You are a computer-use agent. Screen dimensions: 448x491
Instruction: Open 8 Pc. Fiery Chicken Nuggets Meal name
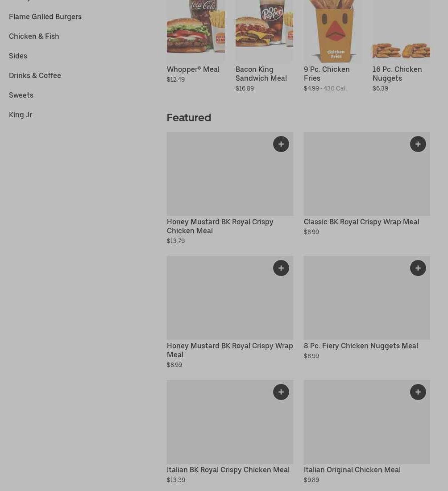pyautogui.click(x=361, y=346)
